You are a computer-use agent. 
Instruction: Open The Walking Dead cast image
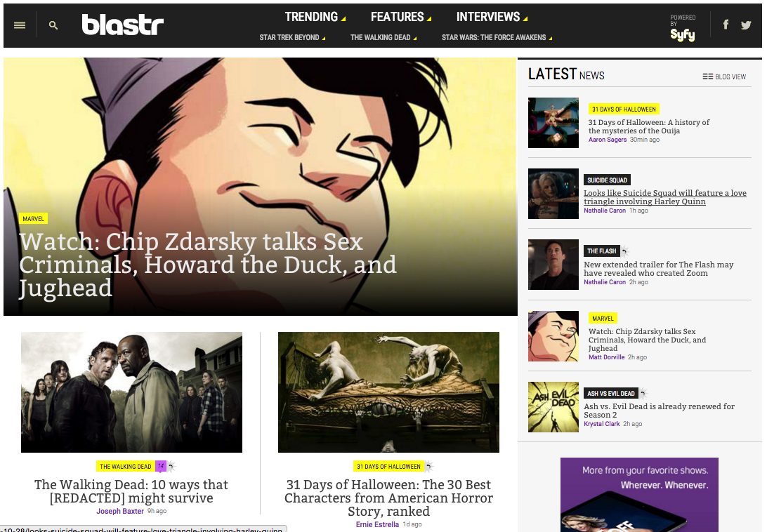(x=131, y=392)
